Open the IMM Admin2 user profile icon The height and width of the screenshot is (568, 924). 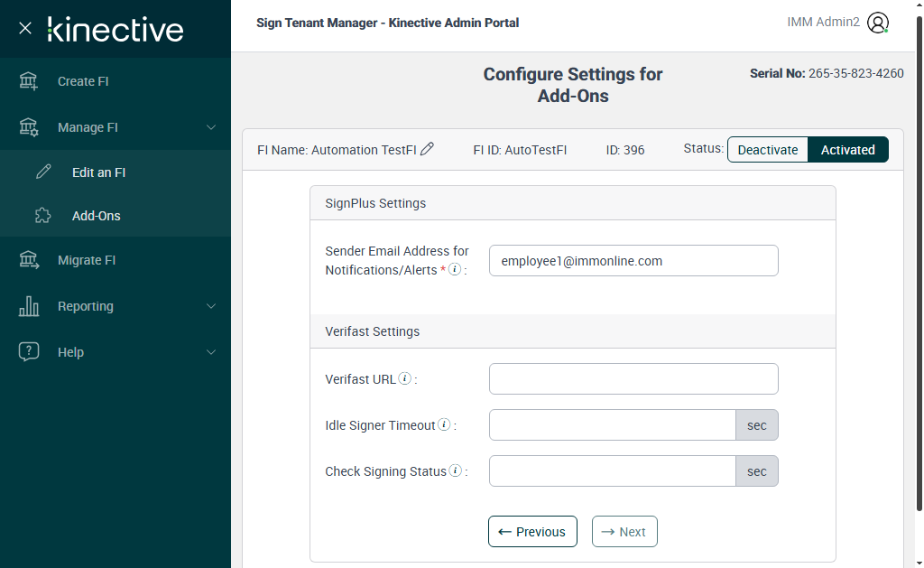coord(877,23)
